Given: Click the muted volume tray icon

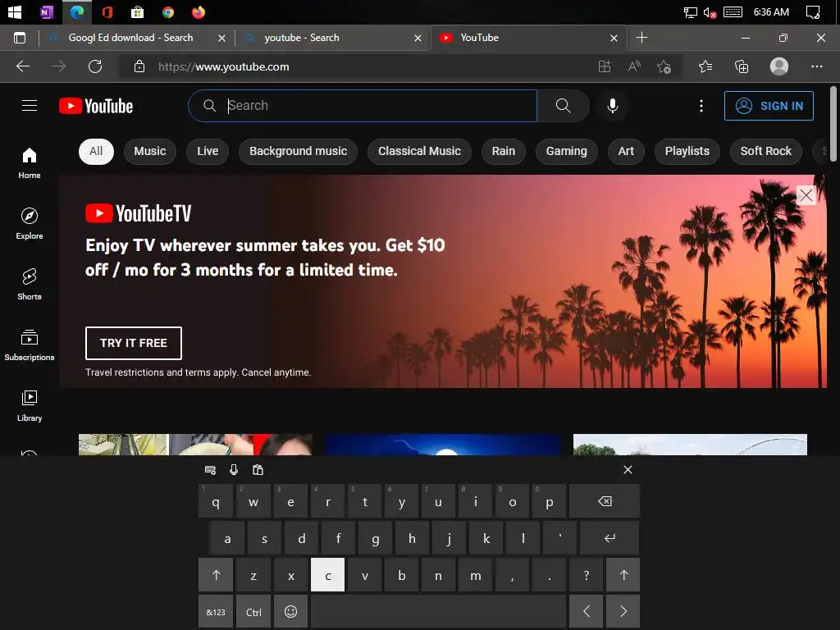Looking at the screenshot, I should coord(710,11).
